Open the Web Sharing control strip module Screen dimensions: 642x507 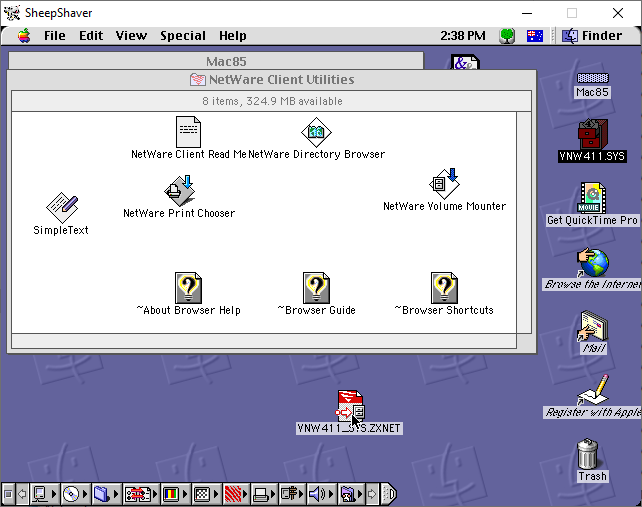point(350,494)
